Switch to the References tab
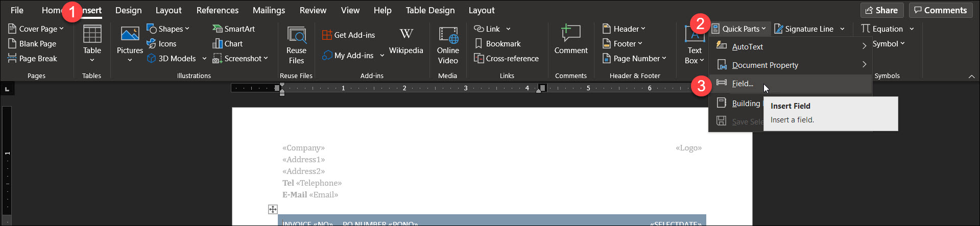This screenshot has width=980, height=226. click(217, 10)
